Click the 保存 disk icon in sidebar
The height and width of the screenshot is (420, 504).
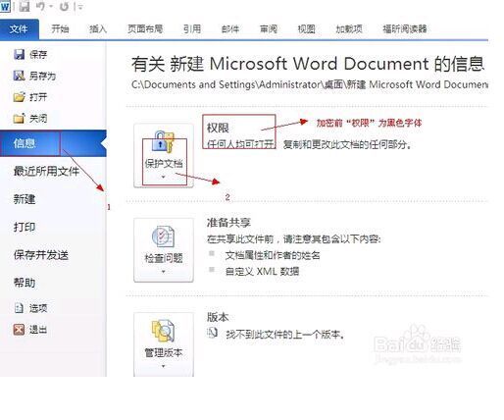(19, 54)
